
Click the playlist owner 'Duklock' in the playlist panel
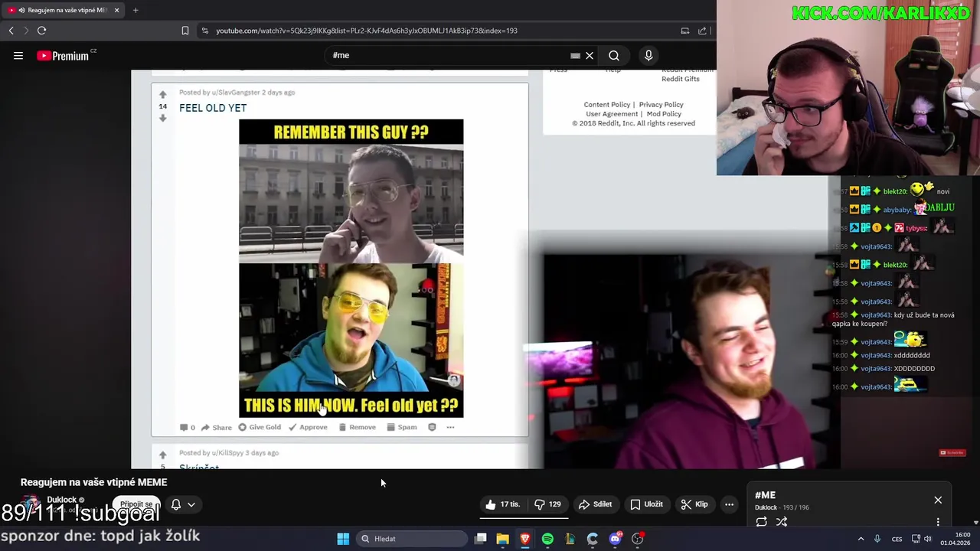click(x=766, y=507)
